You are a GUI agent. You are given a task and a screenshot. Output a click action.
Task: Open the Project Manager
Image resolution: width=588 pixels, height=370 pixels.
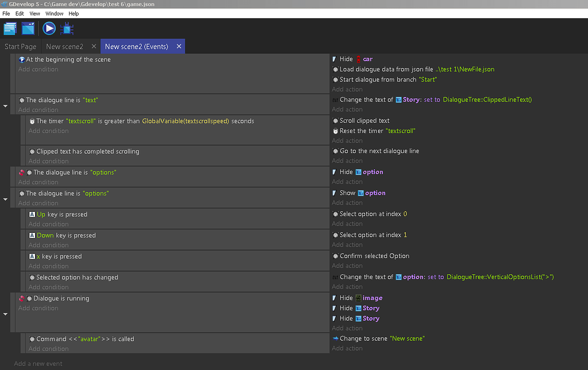coord(10,28)
